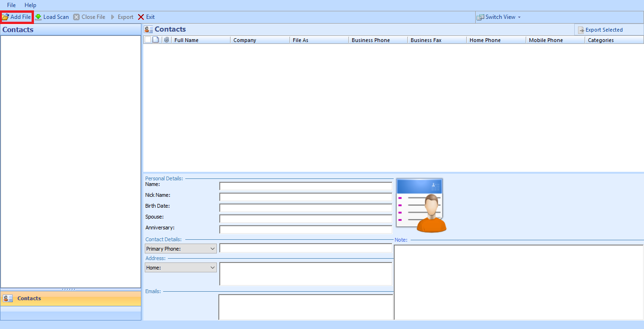The image size is (644, 329).
Task: Sort by Business Fax column
Action: [x=437, y=40]
